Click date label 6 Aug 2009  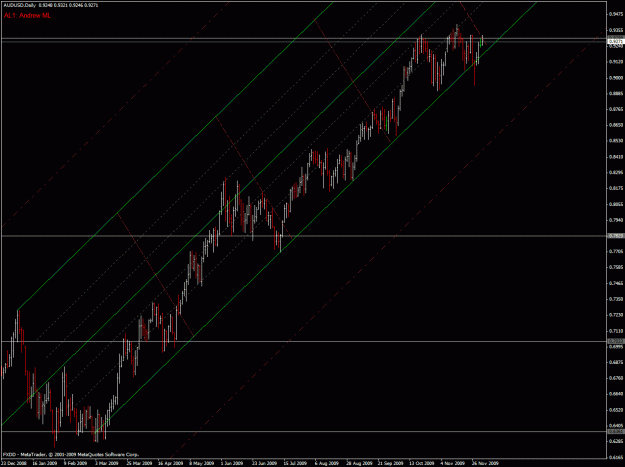tap(327, 463)
